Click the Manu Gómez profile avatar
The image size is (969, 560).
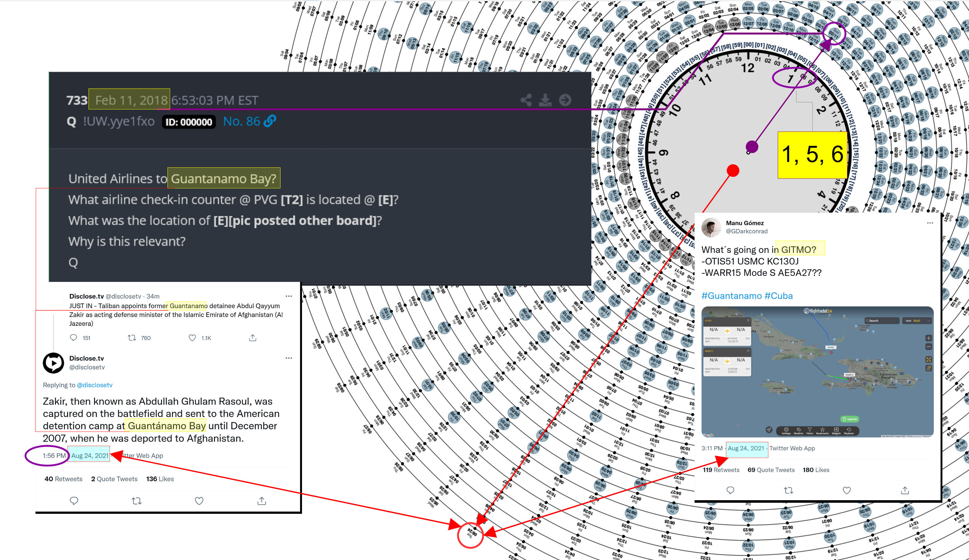point(711,227)
